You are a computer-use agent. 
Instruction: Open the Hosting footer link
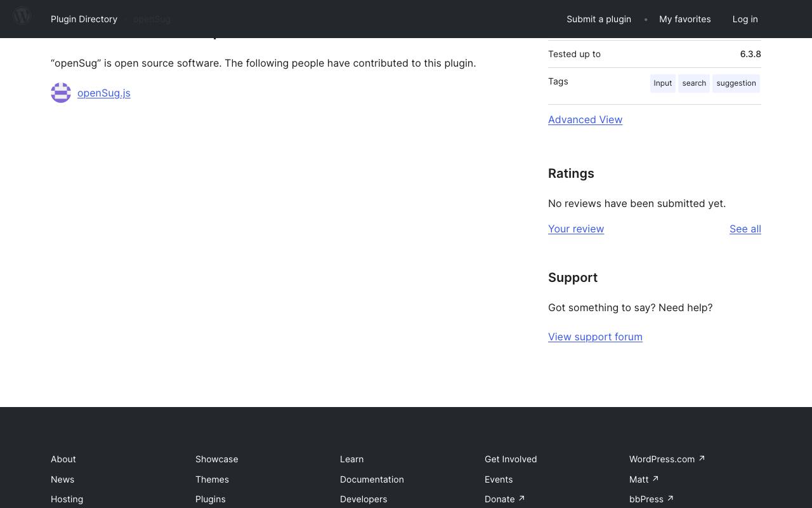pos(67,499)
